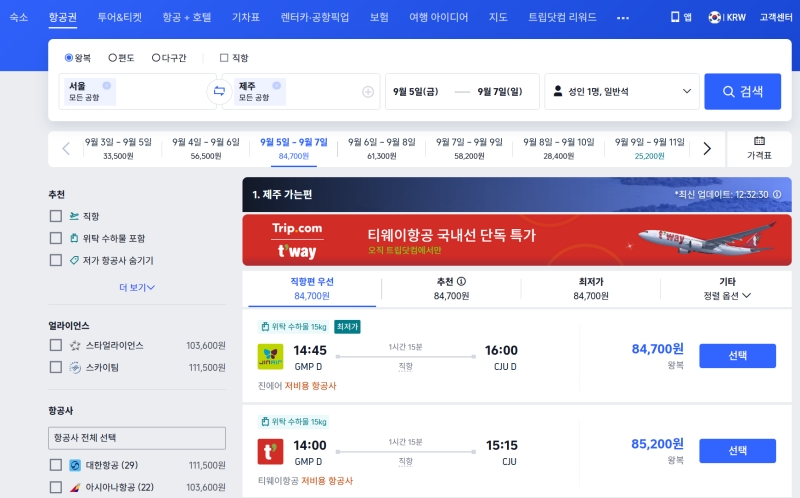This screenshot has width=800, height=498.
Task: Check 스타얼라이언스 alliance filter
Action: tap(56, 345)
